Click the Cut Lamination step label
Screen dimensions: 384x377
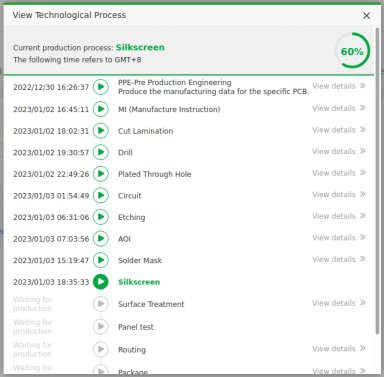coord(145,131)
